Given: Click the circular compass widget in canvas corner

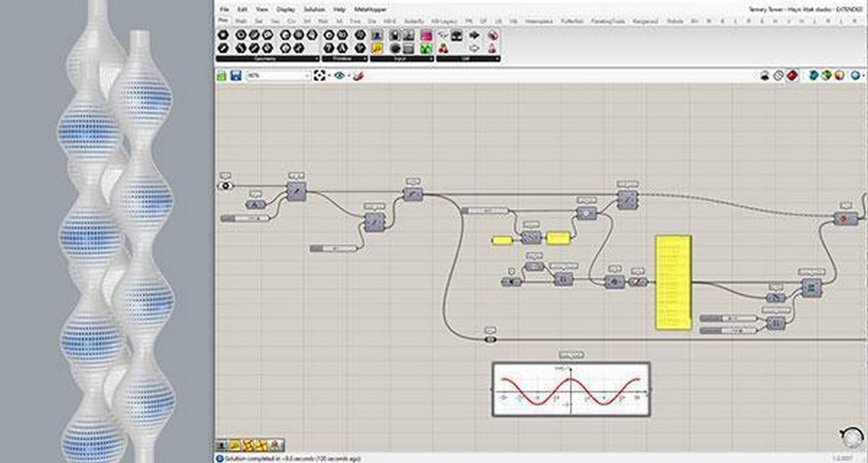Looking at the screenshot, I should (852, 436).
